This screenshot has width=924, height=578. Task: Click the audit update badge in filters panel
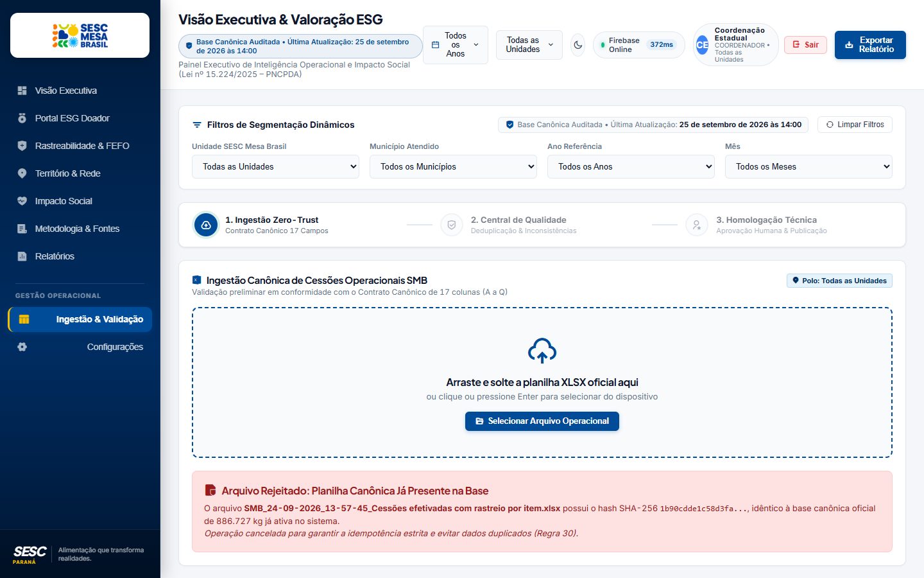pyautogui.click(x=653, y=125)
